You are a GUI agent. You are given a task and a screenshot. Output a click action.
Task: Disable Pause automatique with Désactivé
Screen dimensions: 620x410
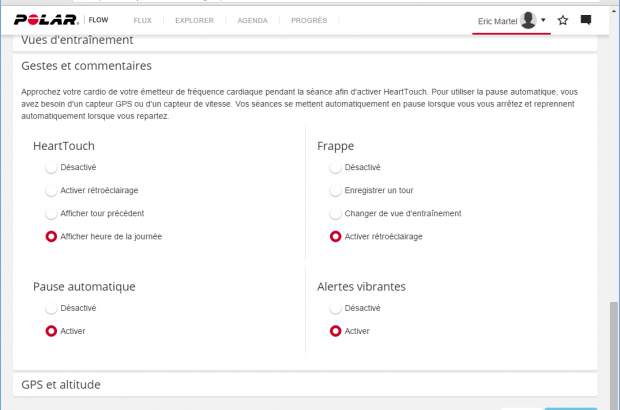(x=51, y=308)
